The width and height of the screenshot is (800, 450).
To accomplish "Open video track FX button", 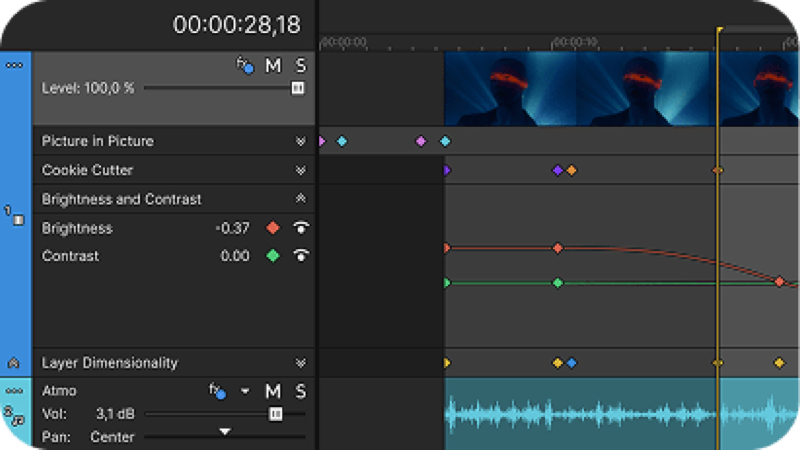I will [245, 66].
